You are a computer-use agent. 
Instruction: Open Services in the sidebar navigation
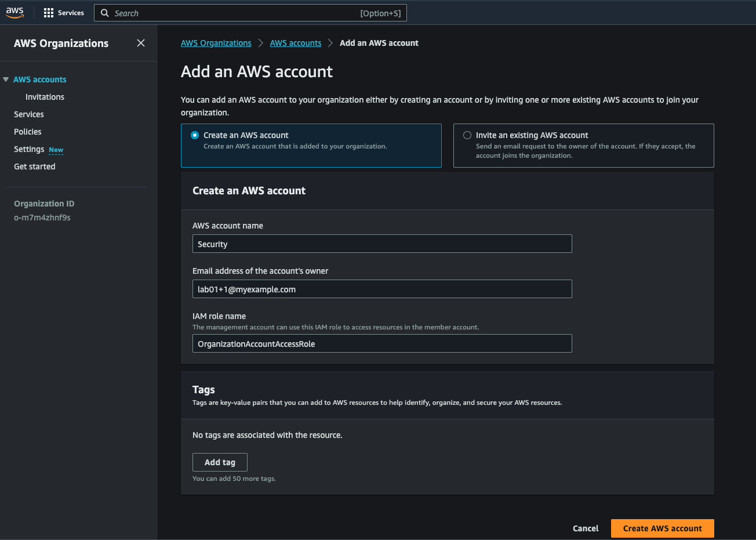(x=29, y=114)
